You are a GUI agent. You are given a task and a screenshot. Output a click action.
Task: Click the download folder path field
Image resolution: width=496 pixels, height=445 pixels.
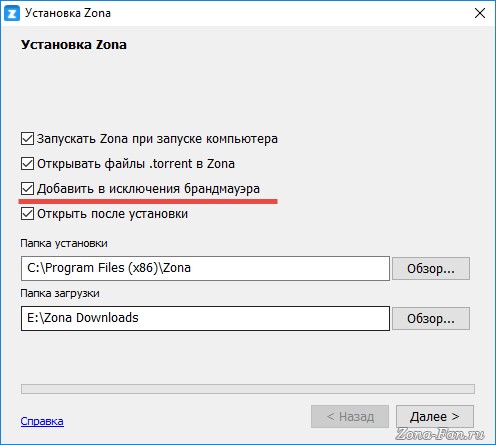pos(205,318)
